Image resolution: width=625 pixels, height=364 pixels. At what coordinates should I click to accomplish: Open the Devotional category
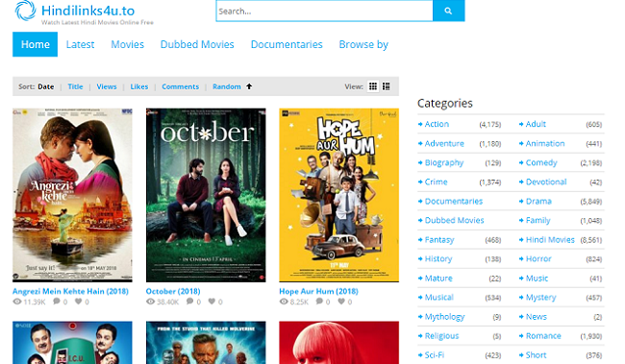click(x=546, y=182)
